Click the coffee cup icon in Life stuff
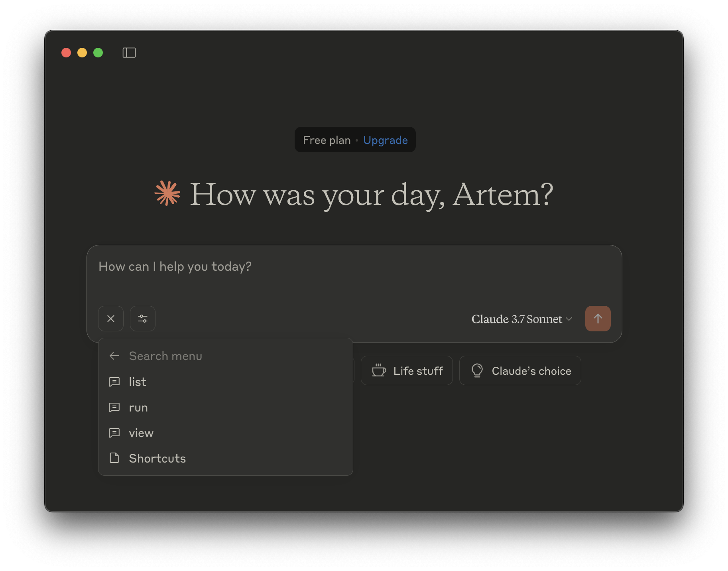 pyautogui.click(x=379, y=370)
